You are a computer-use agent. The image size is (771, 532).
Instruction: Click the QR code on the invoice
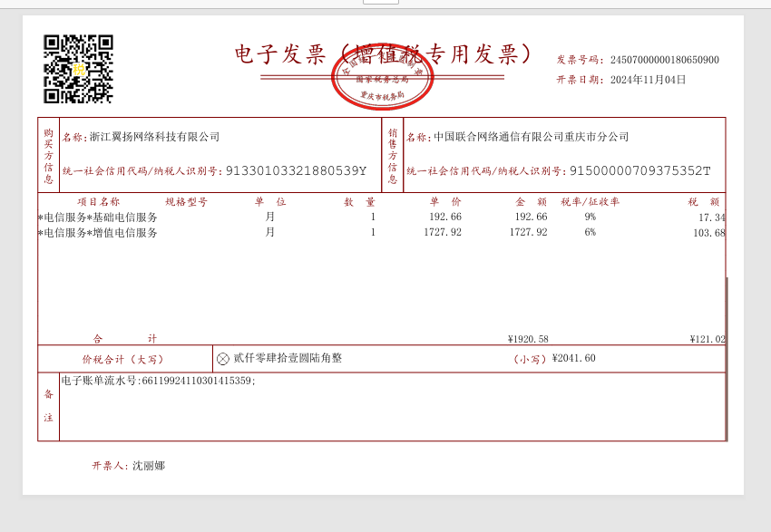point(79,69)
